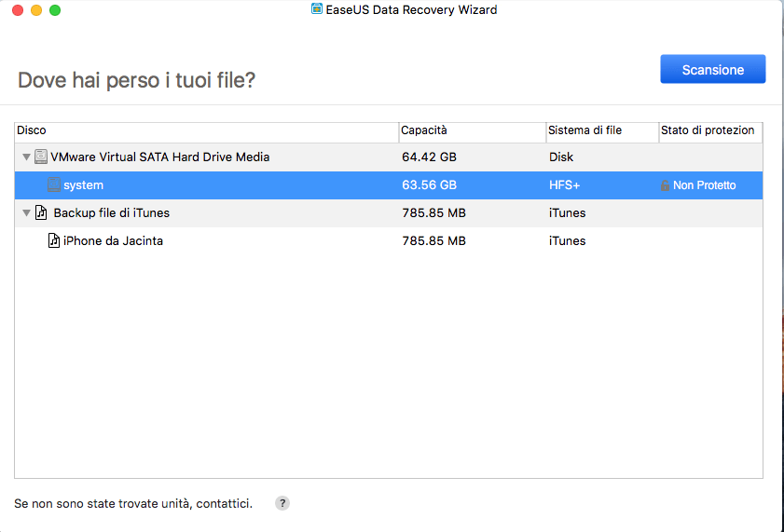784x532 pixels.
Task: Collapse the Backup file di iTunes group
Action: pos(26,212)
